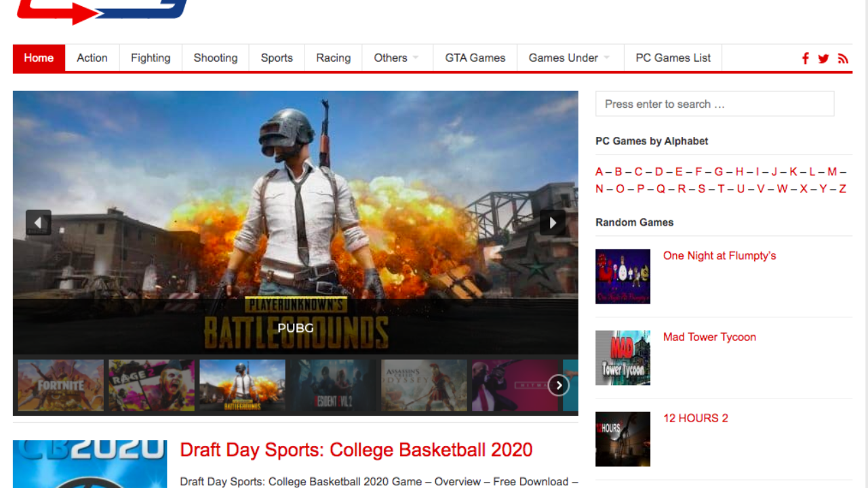
Task: Browse games starting with letter R
Action: point(682,189)
